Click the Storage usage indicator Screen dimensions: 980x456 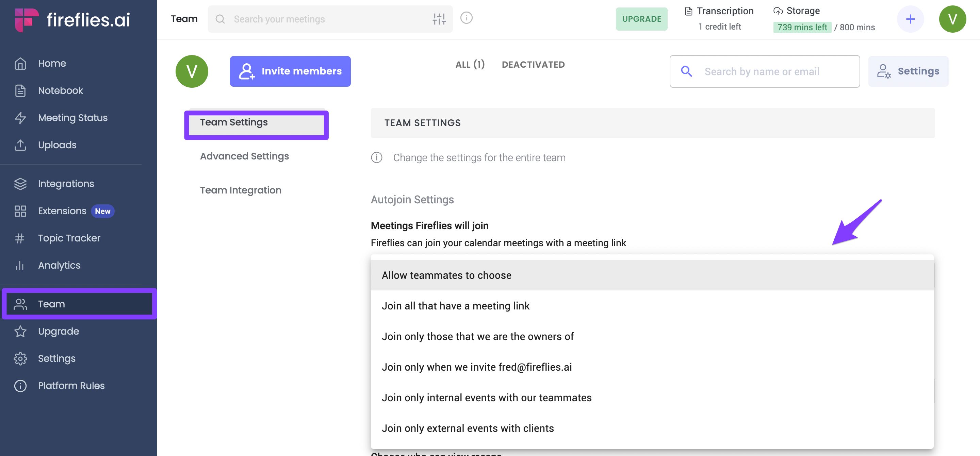823,19
